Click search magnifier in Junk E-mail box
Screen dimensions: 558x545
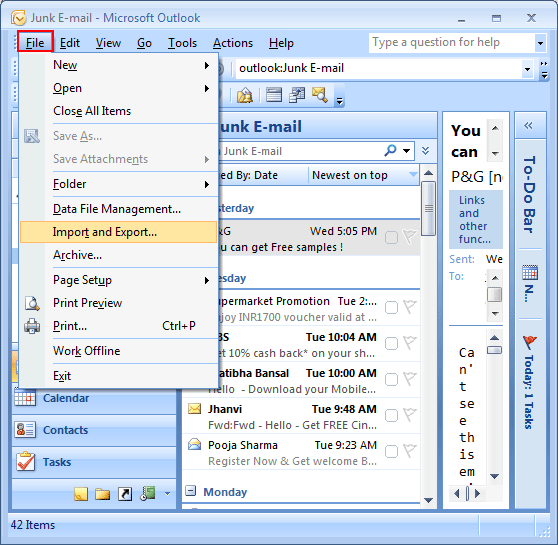click(x=390, y=151)
